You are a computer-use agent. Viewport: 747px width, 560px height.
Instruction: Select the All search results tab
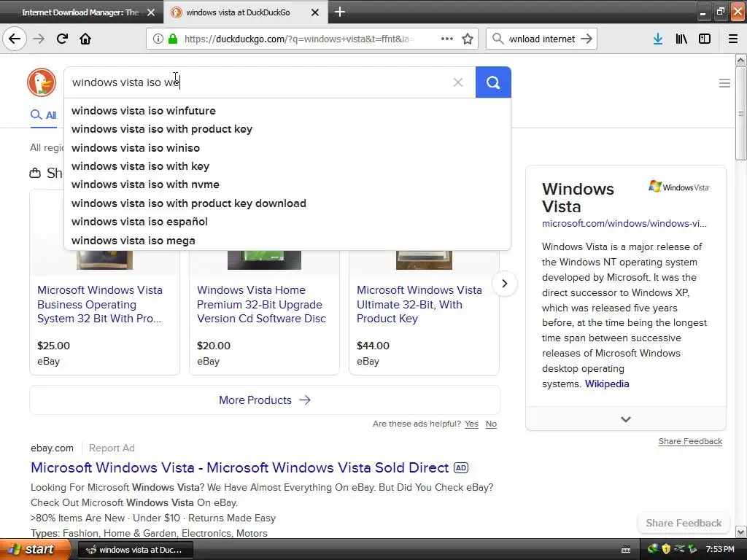43,115
